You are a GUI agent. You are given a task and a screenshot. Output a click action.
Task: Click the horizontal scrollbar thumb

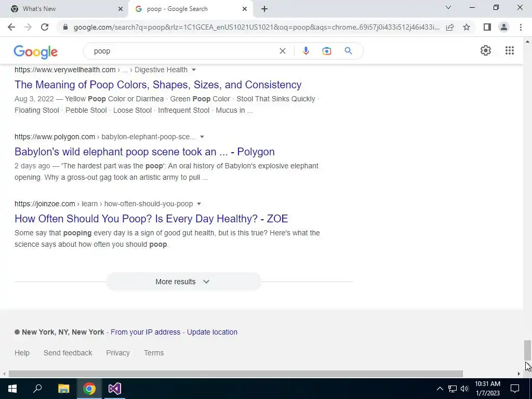click(x=235, y=374)
